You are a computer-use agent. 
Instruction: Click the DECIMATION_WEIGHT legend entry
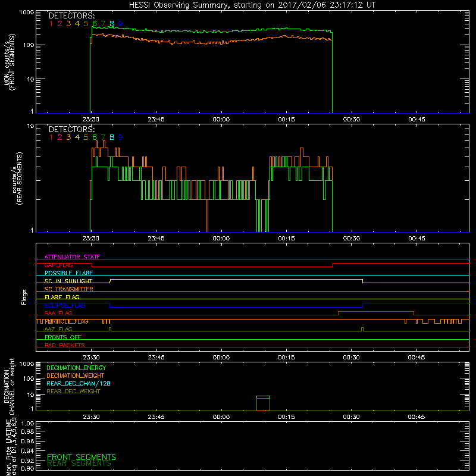pyautogui.click(x=76, y=375)
